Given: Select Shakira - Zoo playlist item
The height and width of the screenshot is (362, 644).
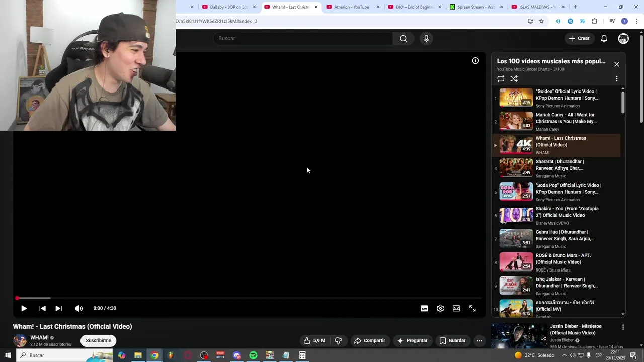Looking at the screenshot, I should coord(556,215).
